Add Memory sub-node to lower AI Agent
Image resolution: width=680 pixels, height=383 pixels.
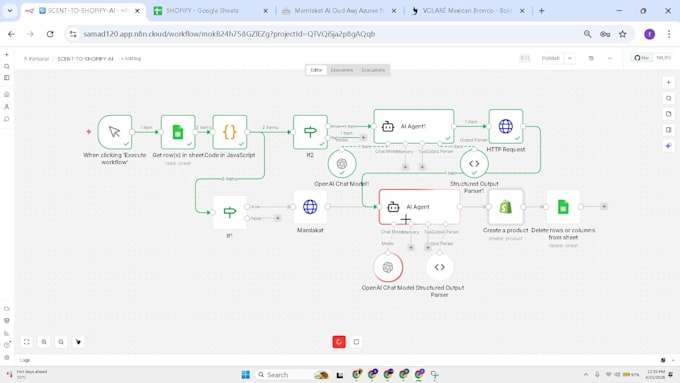coord(411,248)
